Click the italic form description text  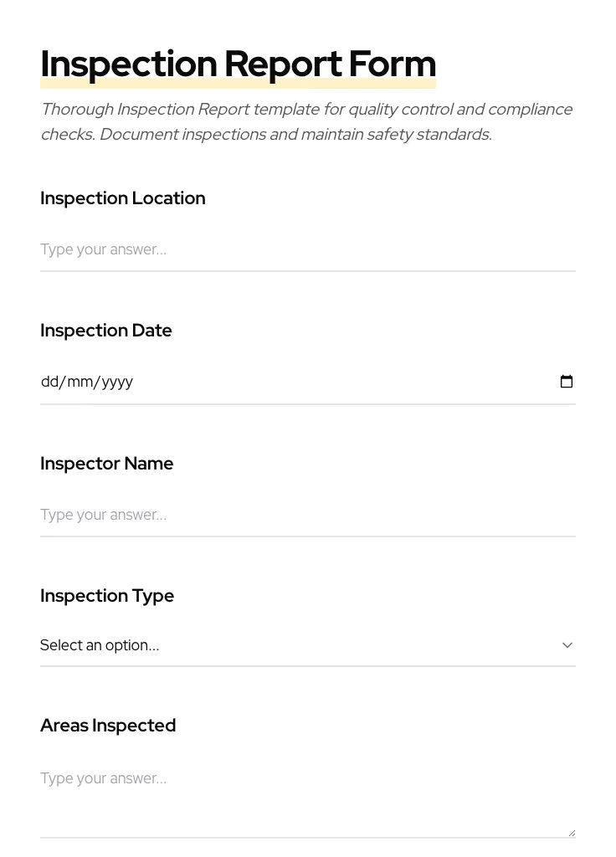306,121
